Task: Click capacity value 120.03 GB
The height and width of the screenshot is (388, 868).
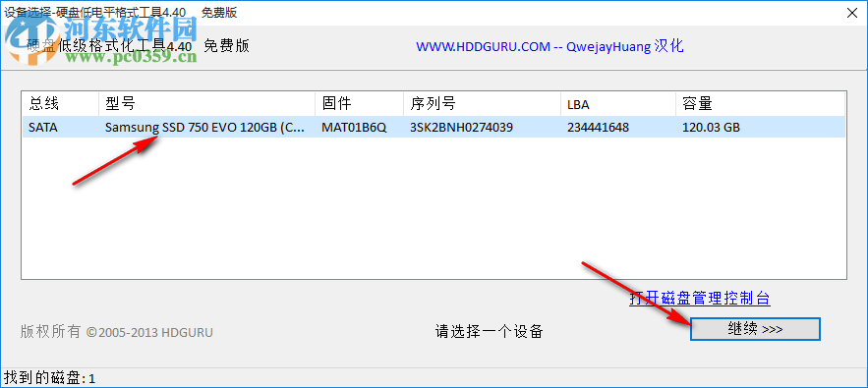Action: (712, 128)
